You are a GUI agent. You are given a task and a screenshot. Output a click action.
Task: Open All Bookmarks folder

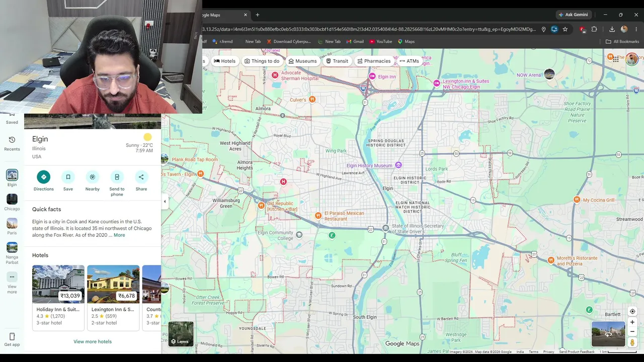pyautogui.click(x=622, y=42)
